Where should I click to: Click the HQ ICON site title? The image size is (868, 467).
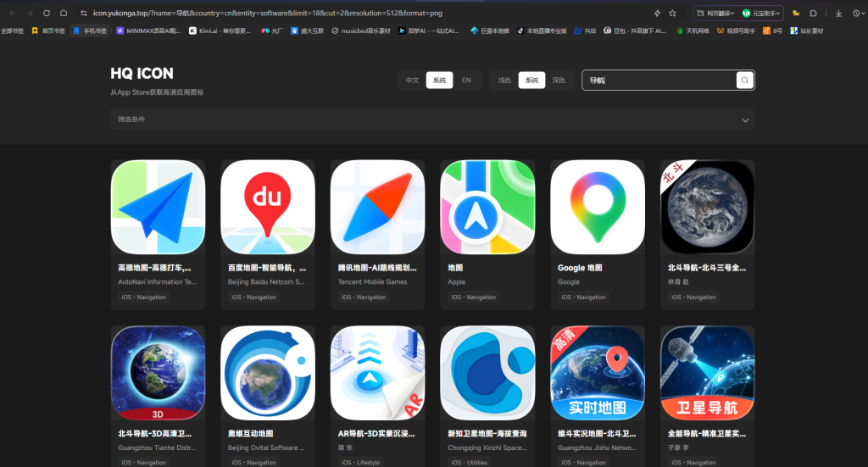tap(142, 73)
